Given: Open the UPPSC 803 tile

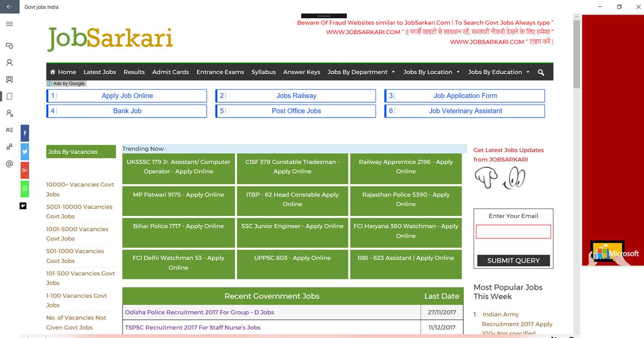Looking at the screenshot, I should [292, 264].
